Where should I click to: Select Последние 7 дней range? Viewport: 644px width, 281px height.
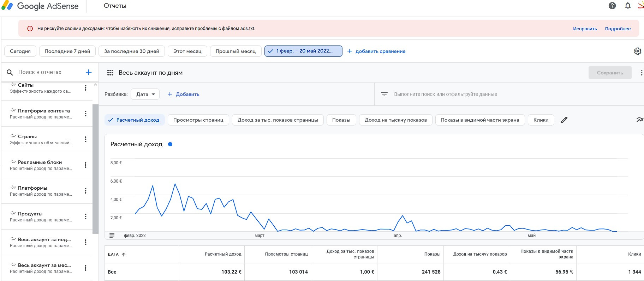coord(67,51)
